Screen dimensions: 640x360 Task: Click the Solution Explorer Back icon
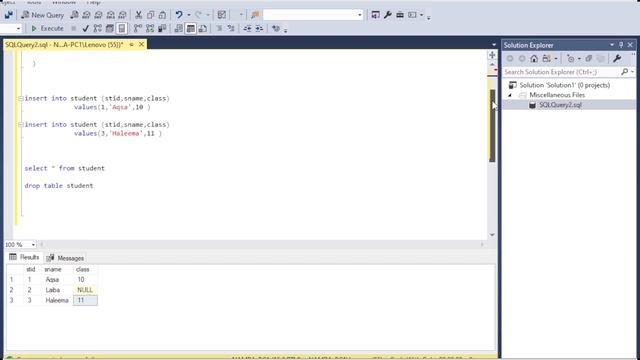click(x=510, y=59)
